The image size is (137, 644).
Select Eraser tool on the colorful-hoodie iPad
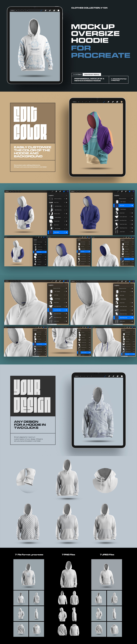coord(113,102)
